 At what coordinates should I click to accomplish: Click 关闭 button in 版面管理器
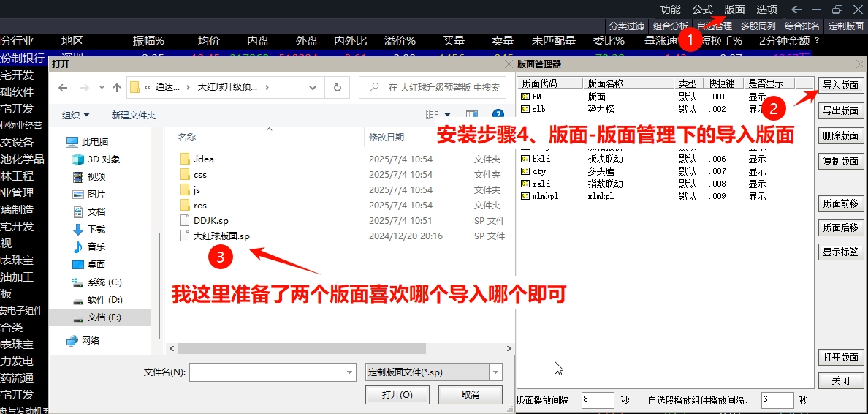point(840,381)
